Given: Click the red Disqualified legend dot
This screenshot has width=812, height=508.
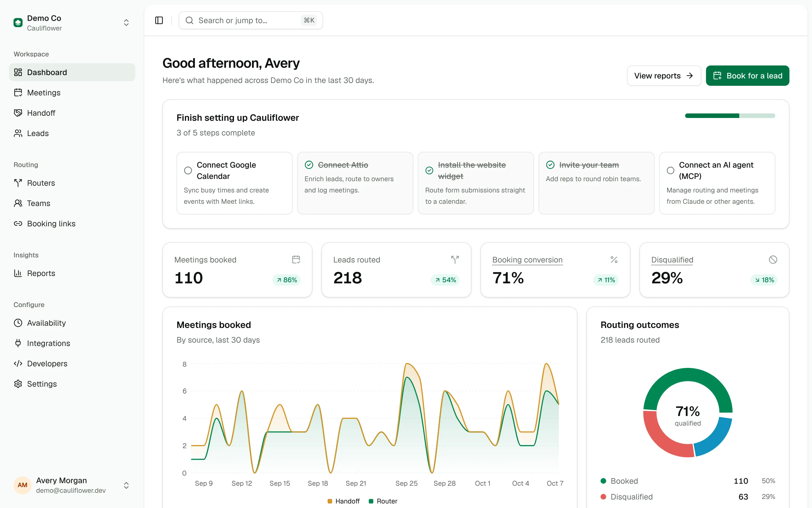Looking at the screenshot, I should (x=603, y=497).
